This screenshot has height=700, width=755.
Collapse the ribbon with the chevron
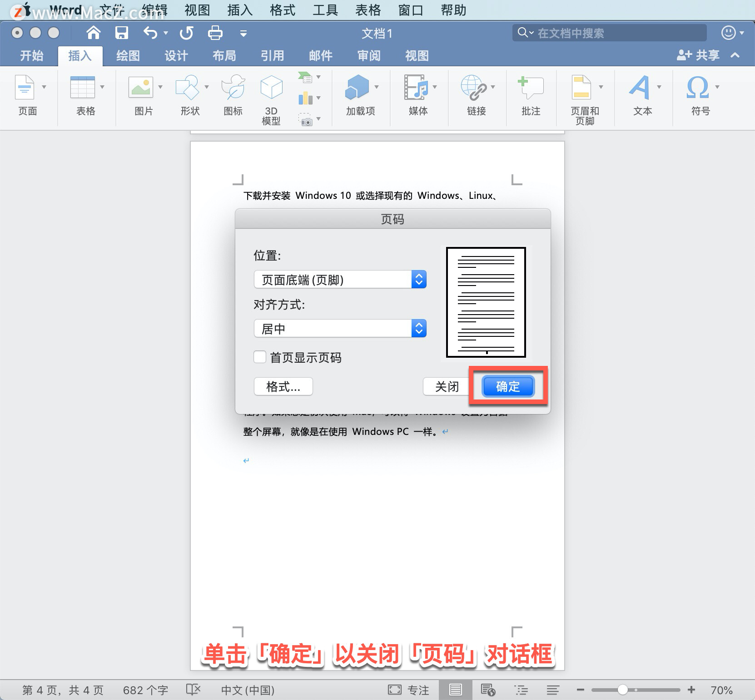click(735, 55)
